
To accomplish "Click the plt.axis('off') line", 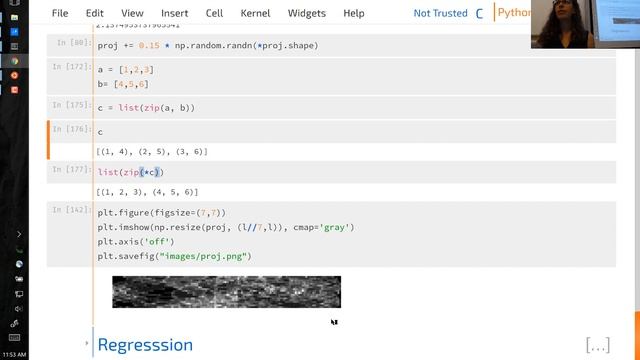I will [x=136, y=242].
